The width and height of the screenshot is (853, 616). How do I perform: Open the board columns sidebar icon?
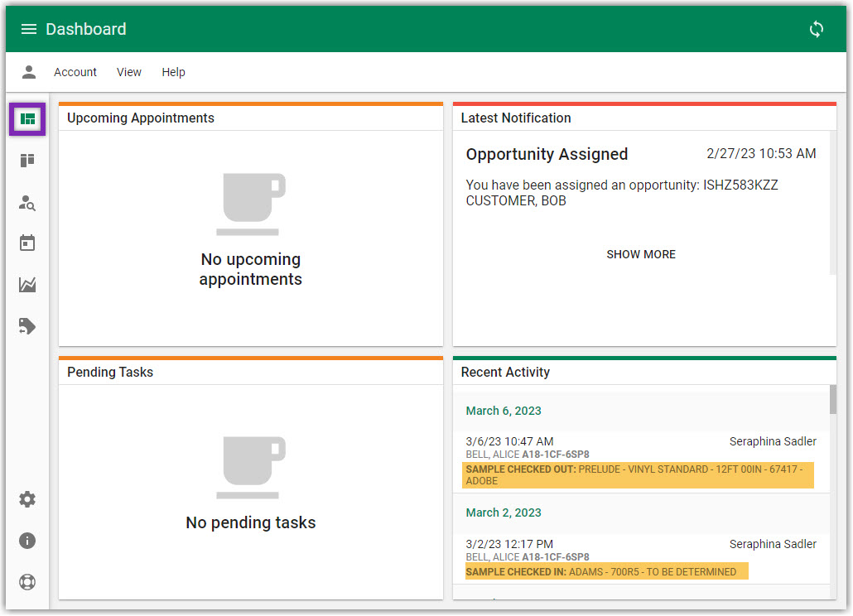[27, 161]
